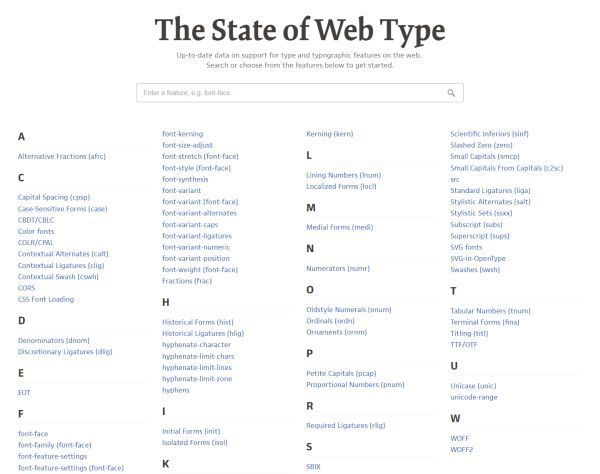Open Discretionary Ligatures (dlig) link

coord(65,352)
